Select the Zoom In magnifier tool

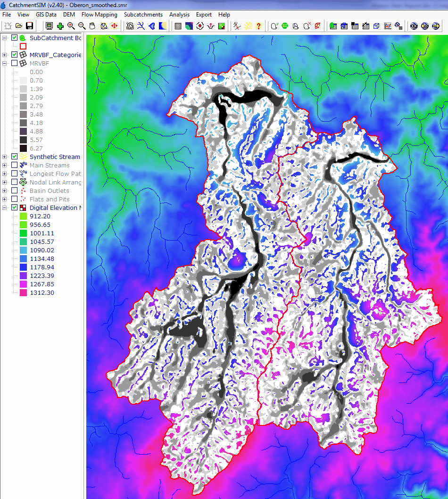(71, 26)
